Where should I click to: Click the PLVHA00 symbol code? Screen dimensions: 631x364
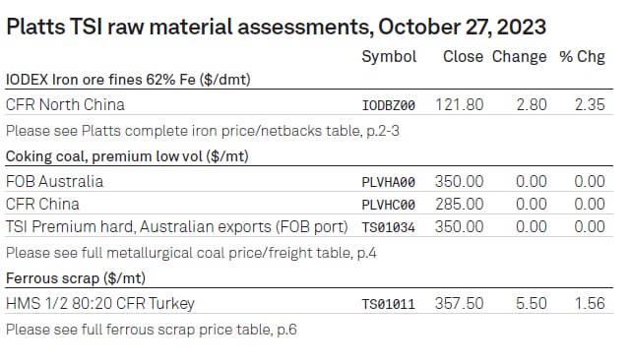click(x=388, y=183)
